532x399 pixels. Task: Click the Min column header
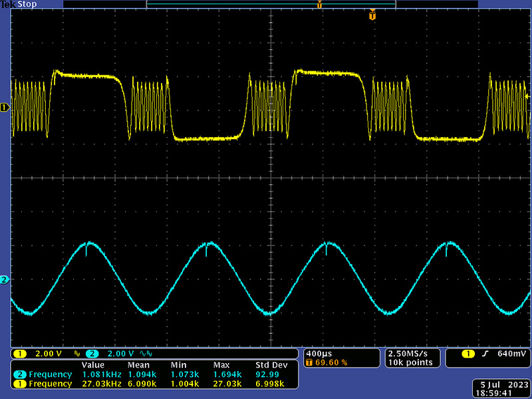[x=178, y=365]
